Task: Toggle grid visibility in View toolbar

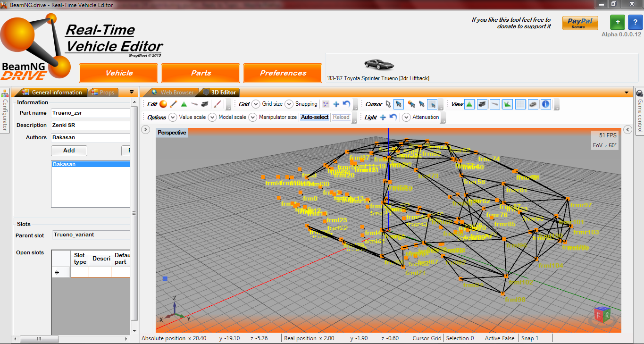Action: pos(520,104)
